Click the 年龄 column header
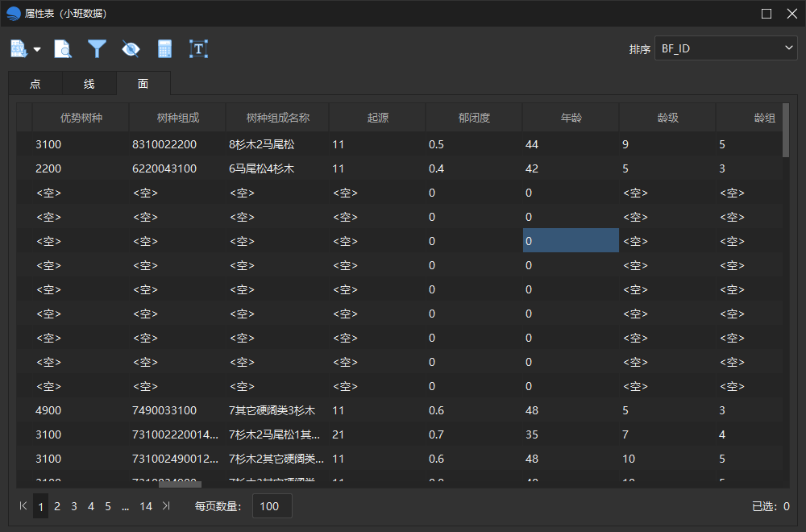This screenshot has height=532, width=806. tap(571, 118)
